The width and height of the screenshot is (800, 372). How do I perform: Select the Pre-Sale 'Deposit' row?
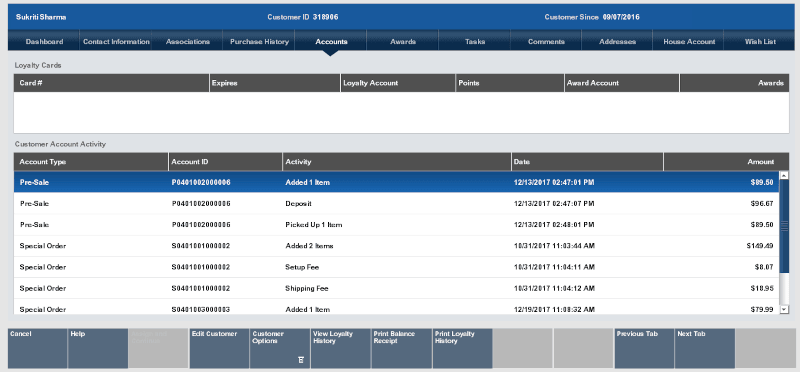(x=396, y=204)
